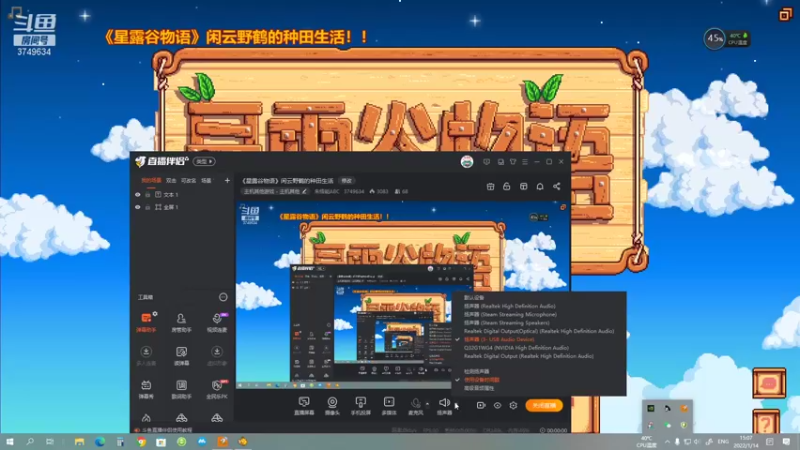Select 扬声器 Steam Streaming Microphone

tap(510, 314)
